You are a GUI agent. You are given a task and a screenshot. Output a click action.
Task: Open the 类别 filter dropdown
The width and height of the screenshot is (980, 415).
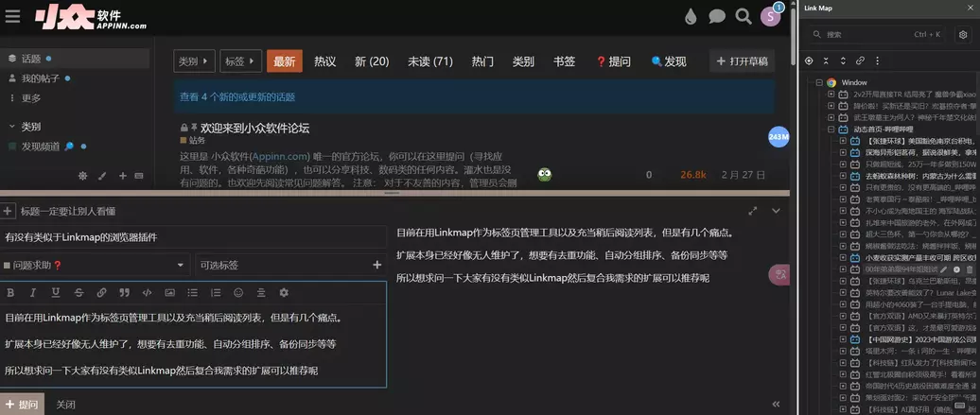[194, 61]
